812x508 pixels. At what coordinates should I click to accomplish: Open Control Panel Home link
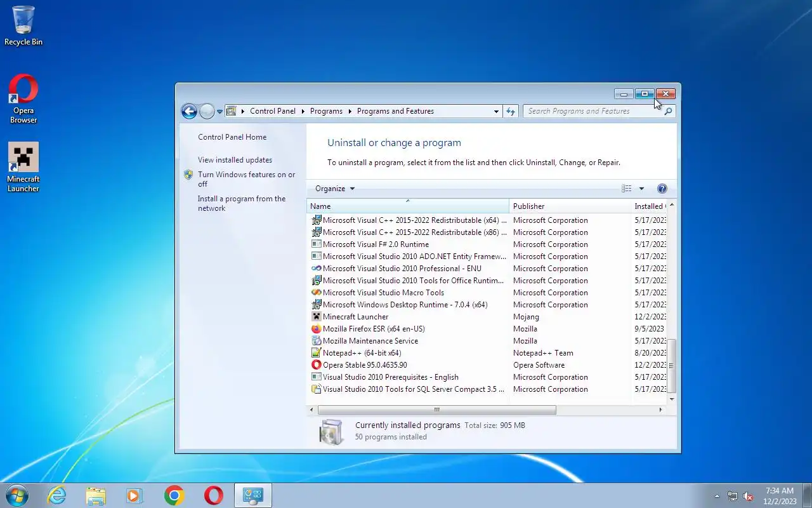[x=232, y=137]
